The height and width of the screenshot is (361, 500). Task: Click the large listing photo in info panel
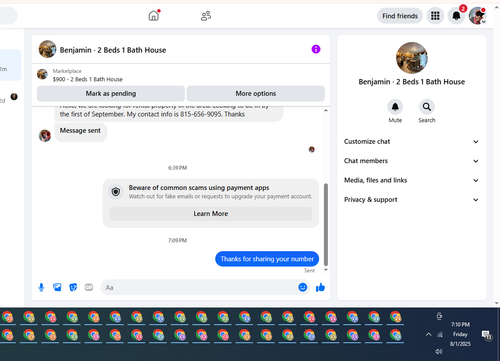pyautogui.click(x=412, y=58)
